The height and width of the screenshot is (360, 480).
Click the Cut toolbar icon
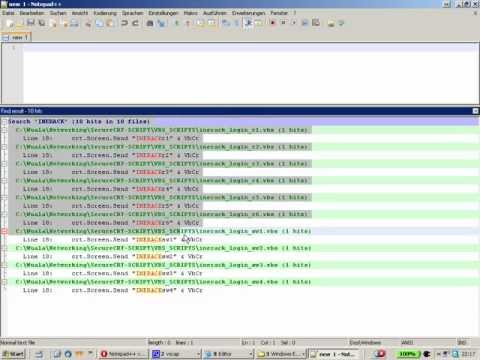(x=88, y=23)
